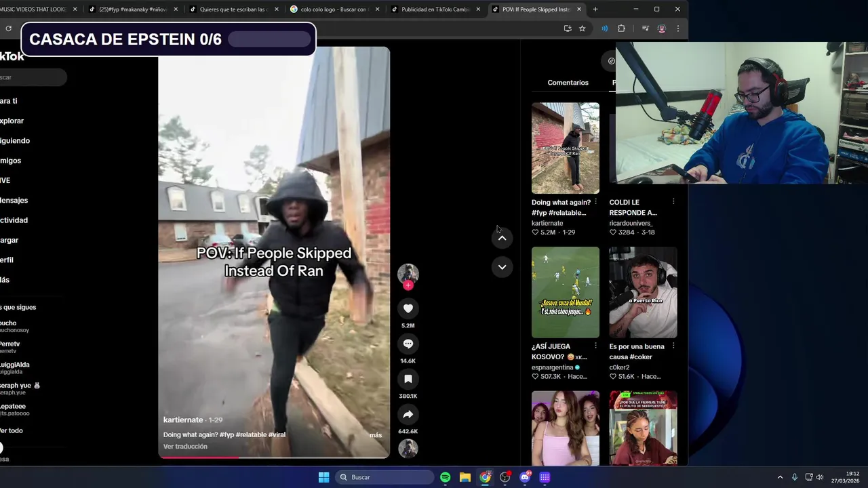Open the media control icon in Chrome toolbar
Image resolution: width=868 pixels, height=488 pixels.
(645, 28)
